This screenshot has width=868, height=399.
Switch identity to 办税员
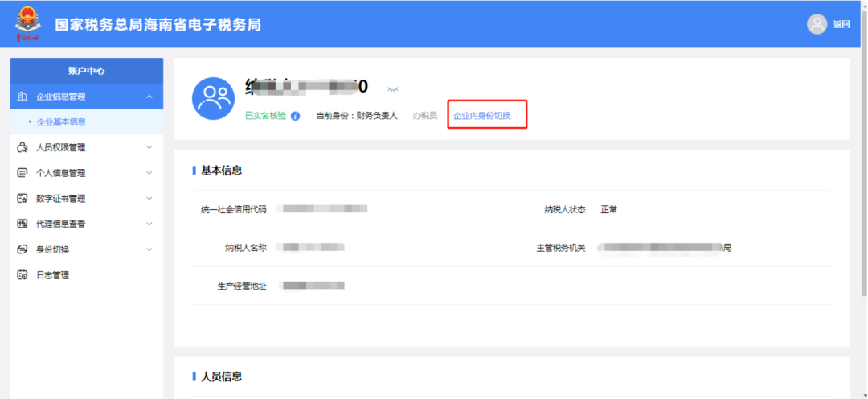click(x=424, y=116)
